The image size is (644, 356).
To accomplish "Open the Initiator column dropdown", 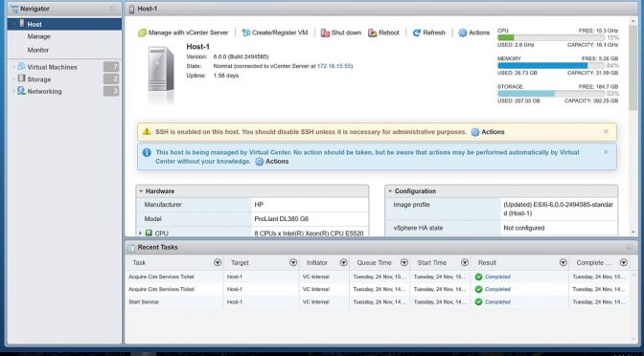I will click(x=343, y=262).
